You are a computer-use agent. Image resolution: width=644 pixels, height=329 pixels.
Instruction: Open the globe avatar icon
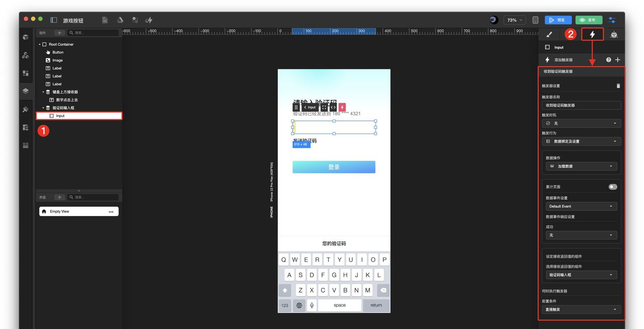[x=494, y=20]
